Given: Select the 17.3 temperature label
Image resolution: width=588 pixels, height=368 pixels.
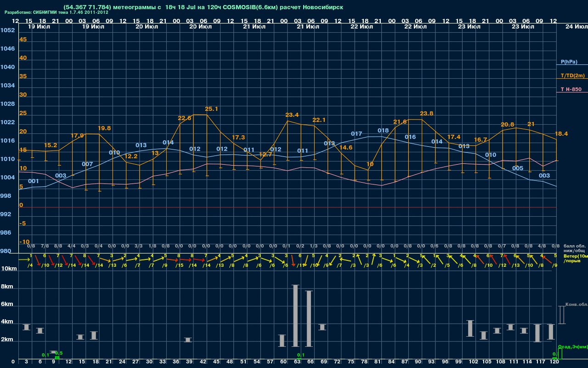Looking at the screenshot, I should pyautogui.click(x=238, y=138).
